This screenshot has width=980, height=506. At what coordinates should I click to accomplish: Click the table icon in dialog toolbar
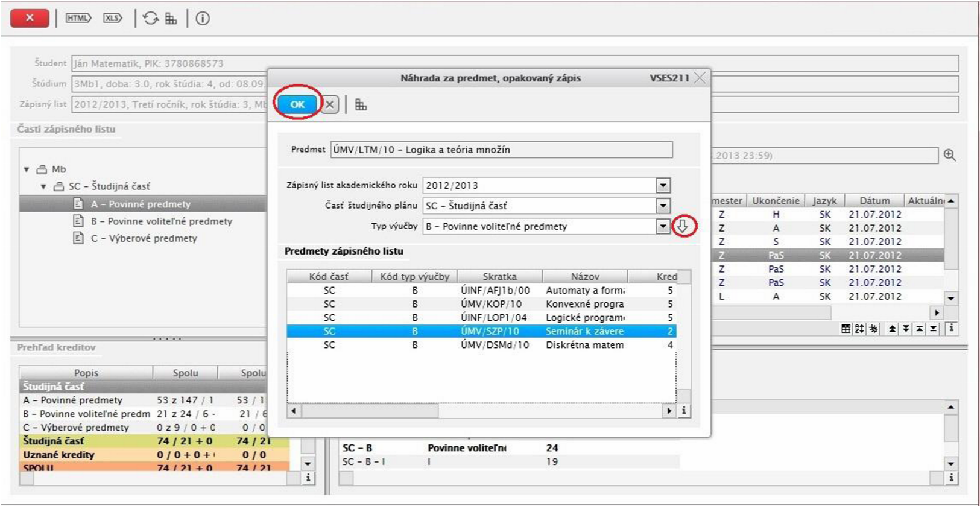[361, 105]
